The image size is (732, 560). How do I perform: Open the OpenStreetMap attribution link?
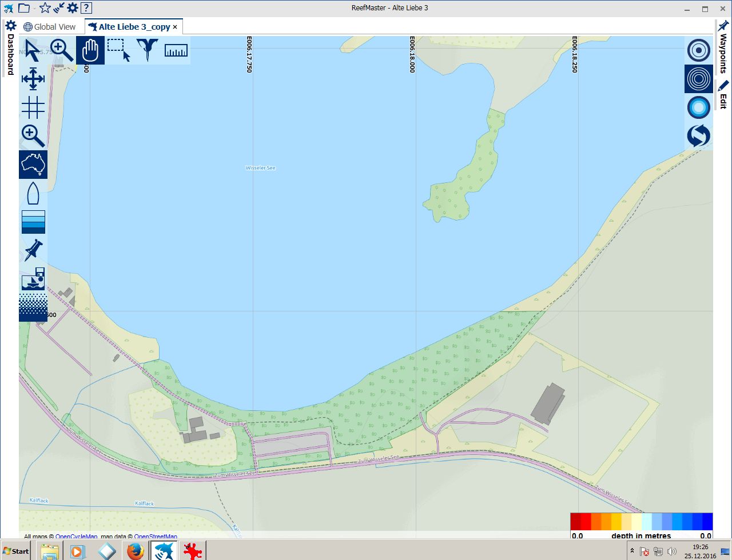[x=156, y=537]
